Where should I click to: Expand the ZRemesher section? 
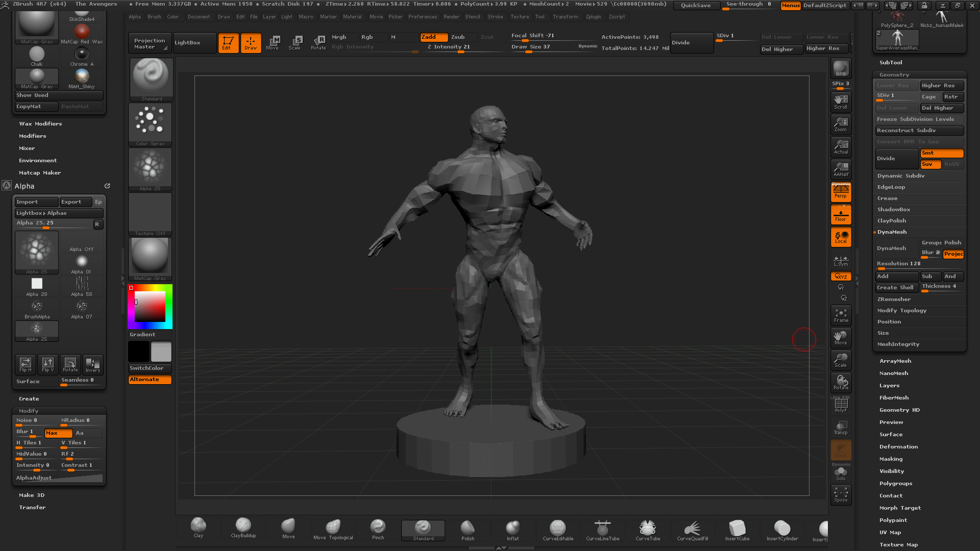click(894, 299)
